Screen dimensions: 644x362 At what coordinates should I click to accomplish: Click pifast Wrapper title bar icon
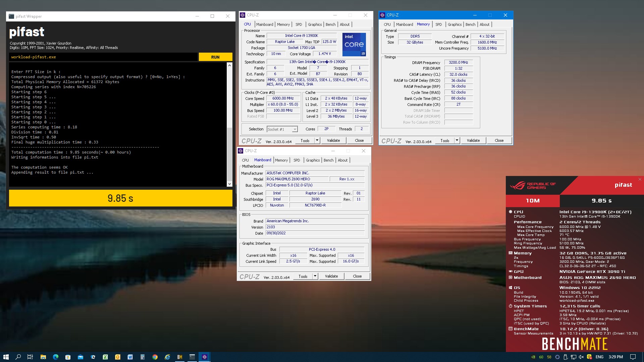tap(11, 16)
